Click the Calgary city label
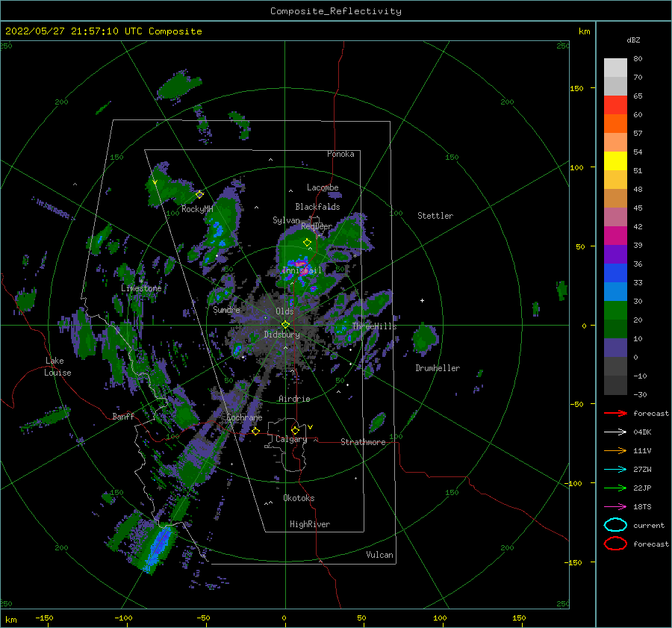This screenshot has height=628, width=672. [x=291, y=439]
